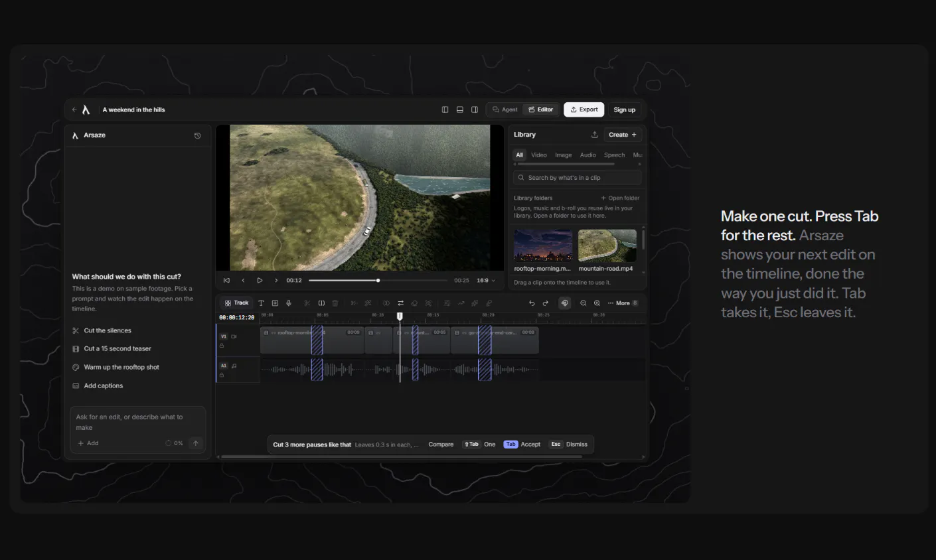
Task: Click the Export button
Action: pos(584,109)
